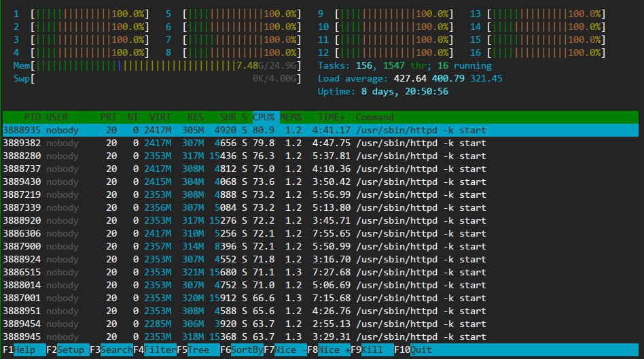Select process row PID 3888280
Screen dimensions: 644x359
click(x=321, y=156)
